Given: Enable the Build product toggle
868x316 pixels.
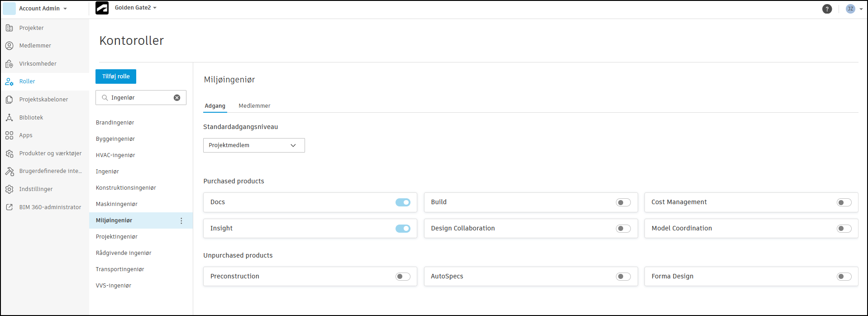Looking at the screenshot, I should pos(623,202).
